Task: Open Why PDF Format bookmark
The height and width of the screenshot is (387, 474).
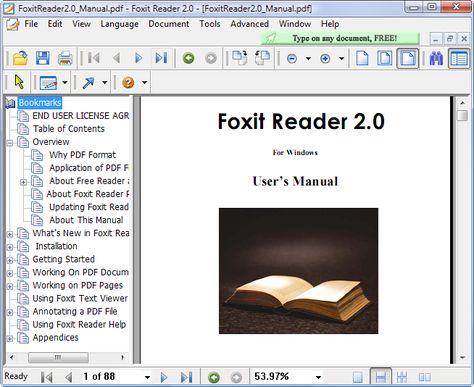Action: (x=82, y=155)
